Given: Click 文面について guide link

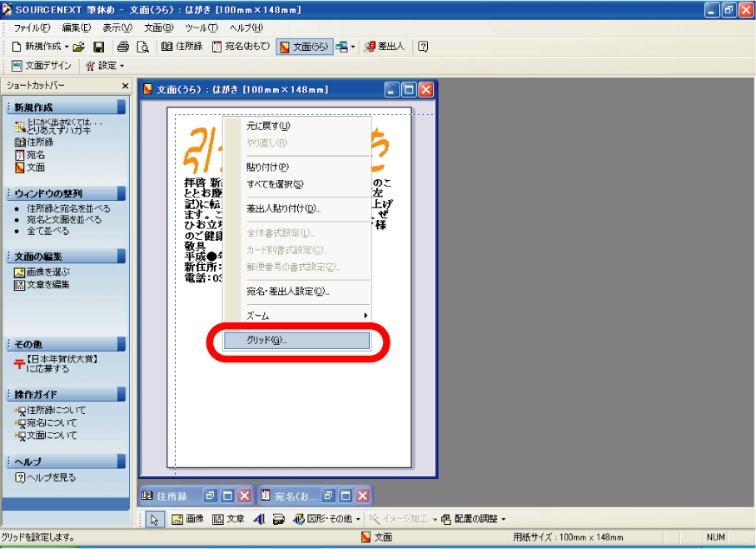Looking at the screenshot, I should coord(47,435).
